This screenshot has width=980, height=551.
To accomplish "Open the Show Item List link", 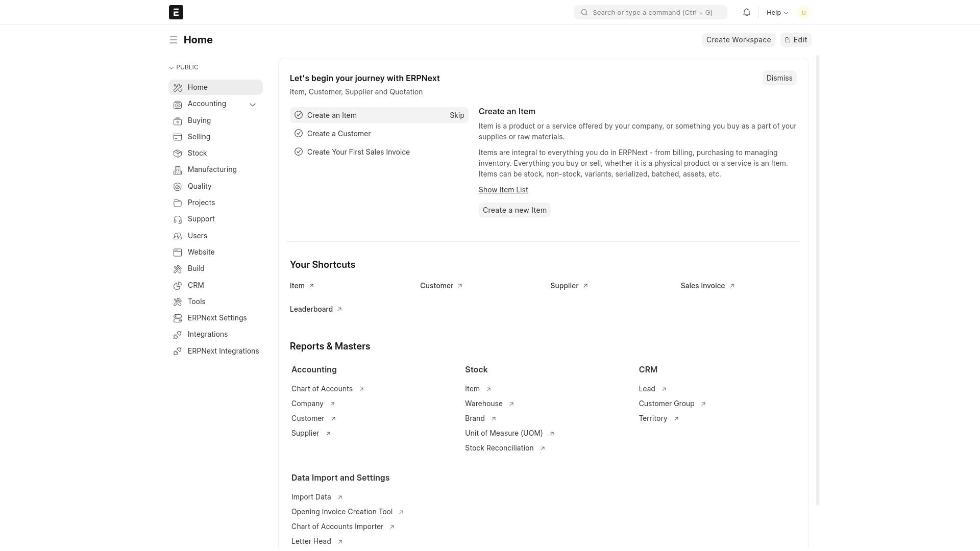I will point(503,190).
